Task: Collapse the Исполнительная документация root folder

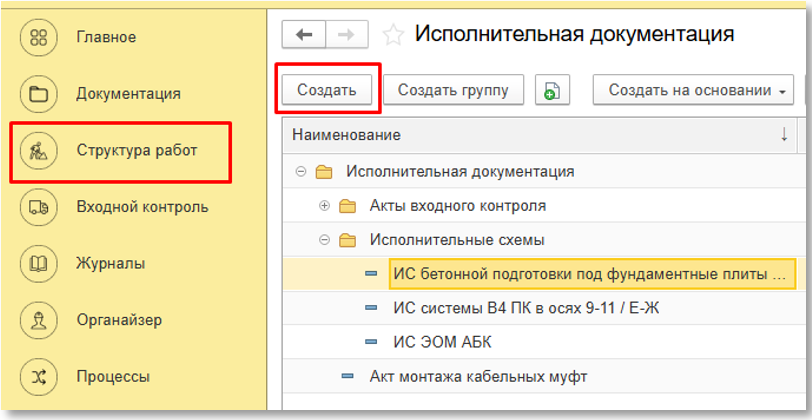Action: (x=300, y=172)
